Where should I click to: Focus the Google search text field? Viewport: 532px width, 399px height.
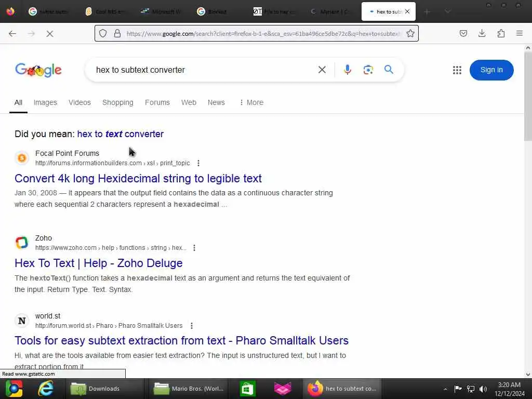tap(204, 70)
